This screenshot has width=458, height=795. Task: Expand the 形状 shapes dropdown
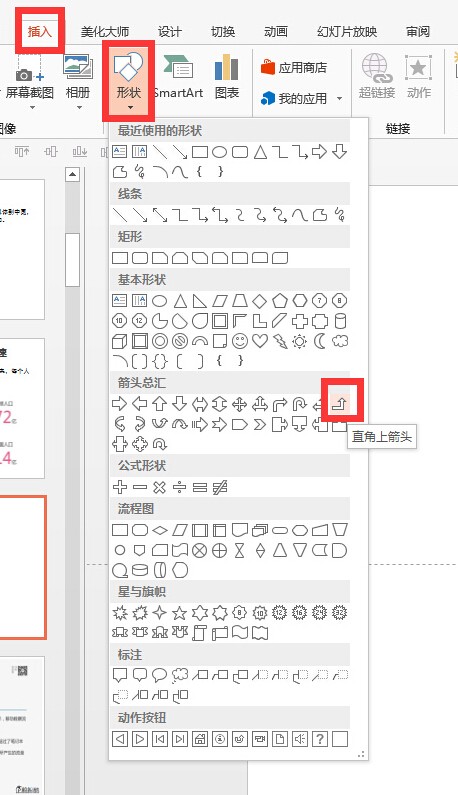(129, 81)
